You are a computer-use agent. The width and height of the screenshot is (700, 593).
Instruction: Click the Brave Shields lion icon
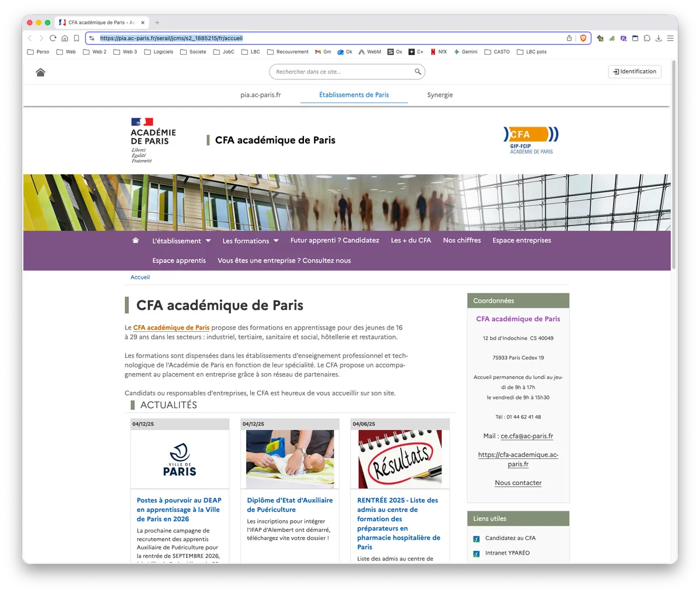point(583,38)
